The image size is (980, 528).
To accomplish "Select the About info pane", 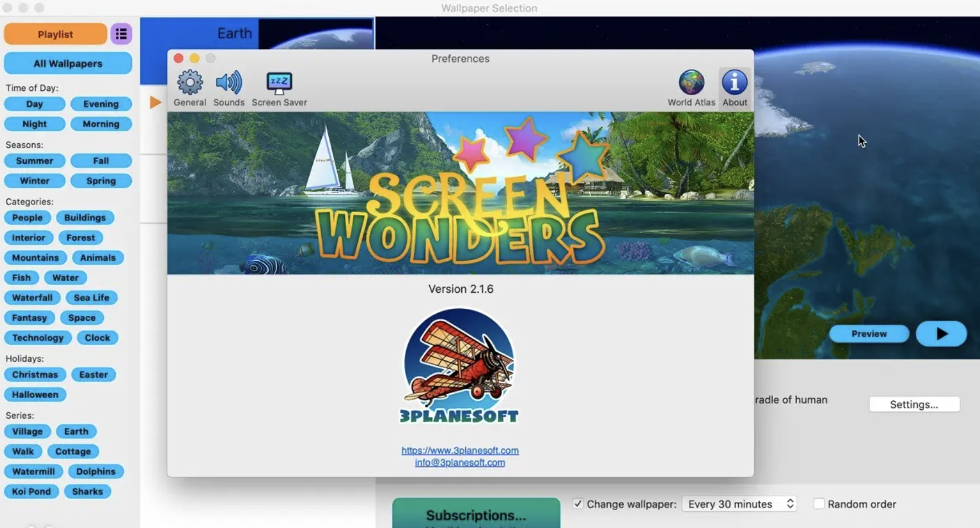I will point(735,88).
